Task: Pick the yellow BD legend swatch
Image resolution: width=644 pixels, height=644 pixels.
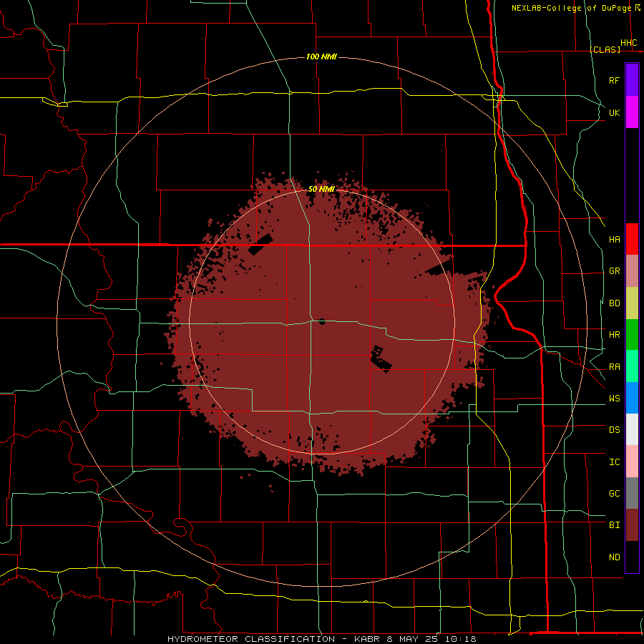Action: [x=632, y=303]
